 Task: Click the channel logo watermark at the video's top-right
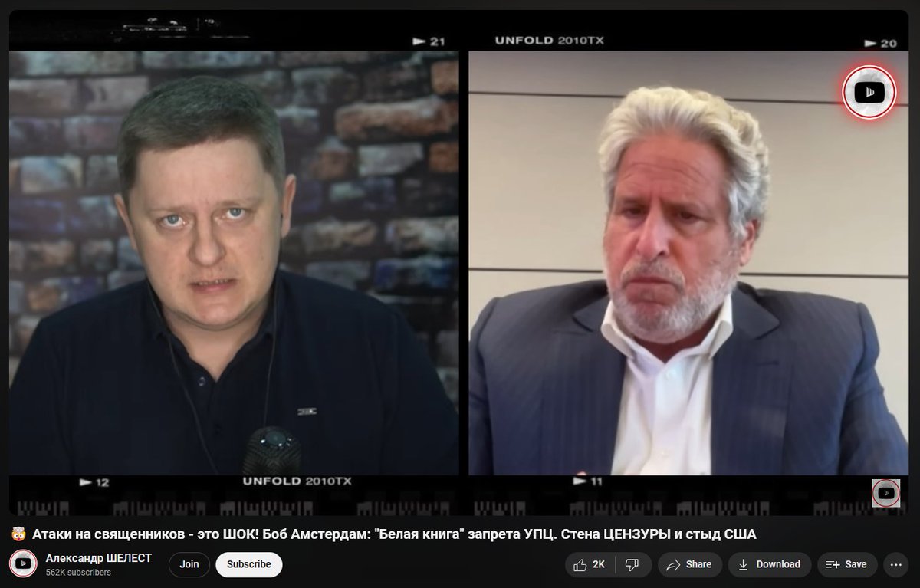pyautogui.click(x=869, y=93)
